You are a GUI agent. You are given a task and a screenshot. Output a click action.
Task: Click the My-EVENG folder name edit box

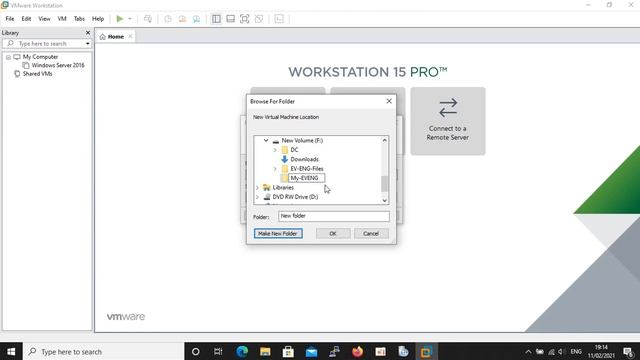point(307,178)
